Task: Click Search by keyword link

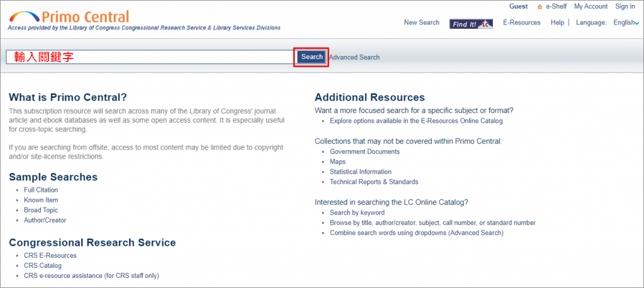Action: tap(357, 213)
